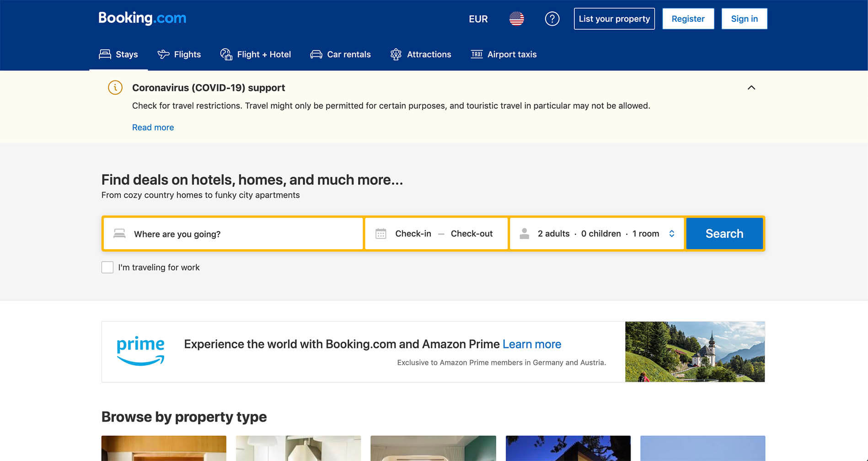Click the COVID-19 info circle icon
Viewport: 868px width, 461px height.
tap(115, 87)
